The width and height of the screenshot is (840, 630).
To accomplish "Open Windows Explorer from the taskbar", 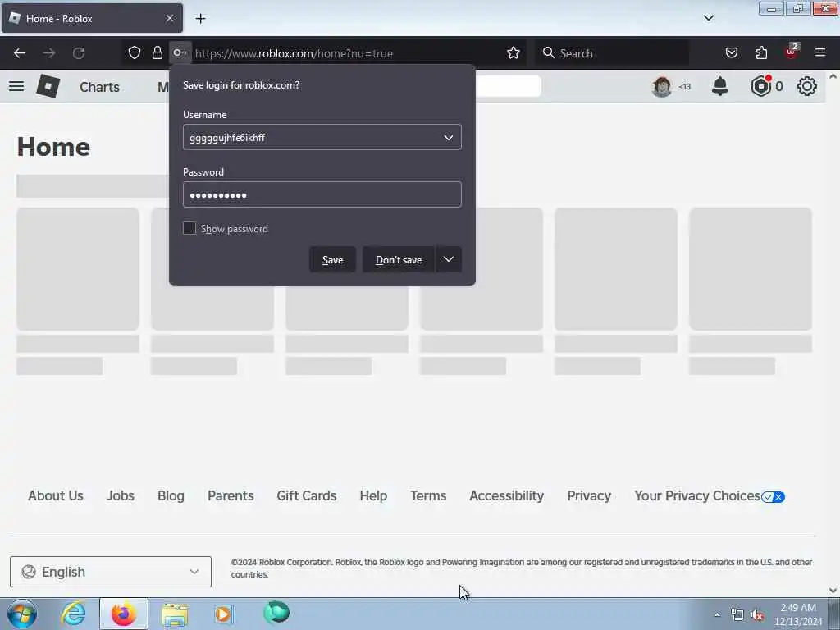I will [175, 614].
